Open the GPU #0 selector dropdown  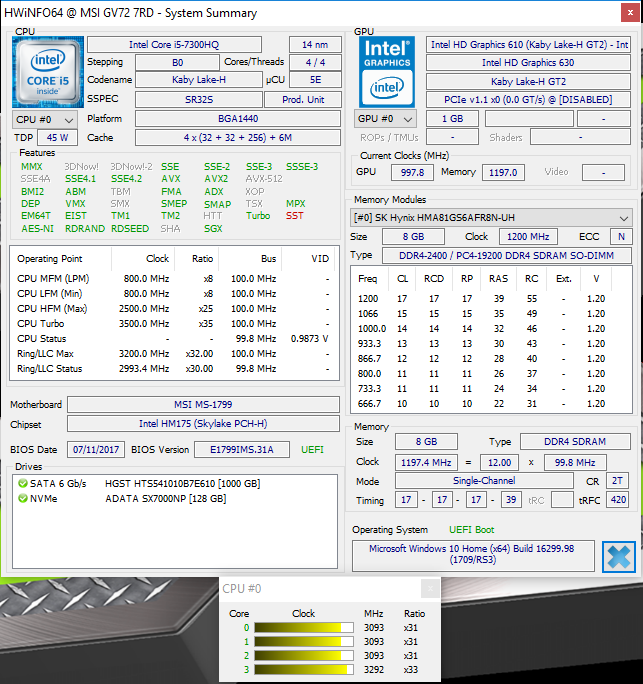tap(385, 119)
